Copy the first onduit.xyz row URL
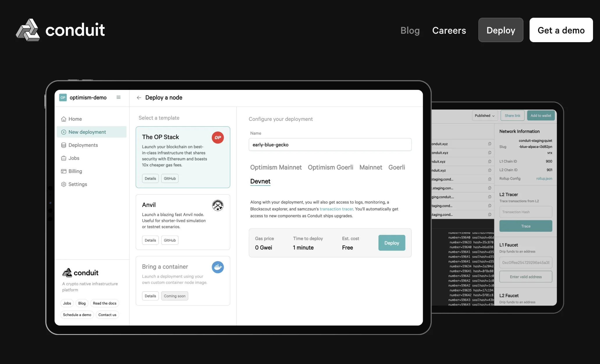The height and width of the screenshot is (364, 600). [x=490, y=144]
